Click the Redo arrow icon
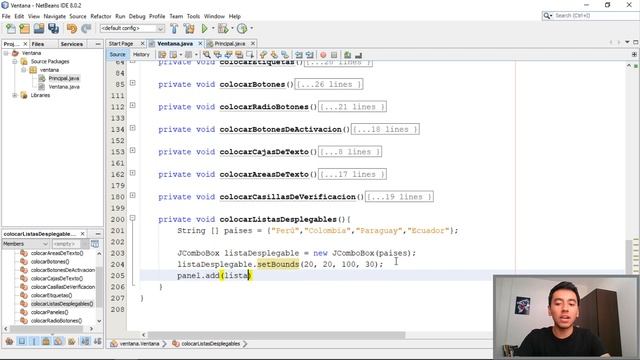This screenshot has width=640, height=360. (86, 28)
